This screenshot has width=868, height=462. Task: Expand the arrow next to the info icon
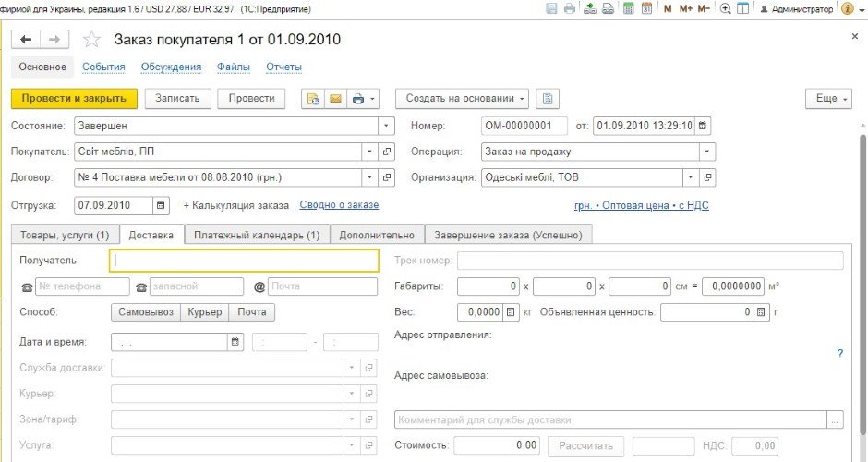[862, 9]
